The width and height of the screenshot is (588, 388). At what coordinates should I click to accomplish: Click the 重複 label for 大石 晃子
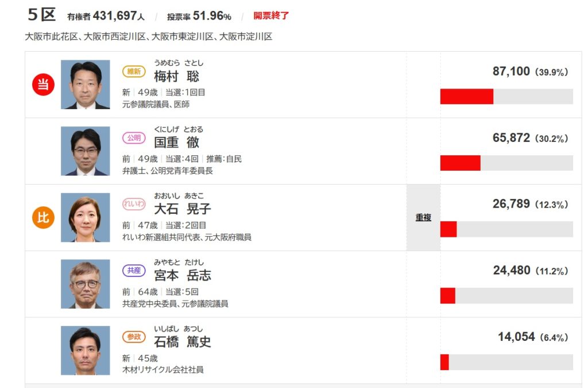click(x=423, y=218)
